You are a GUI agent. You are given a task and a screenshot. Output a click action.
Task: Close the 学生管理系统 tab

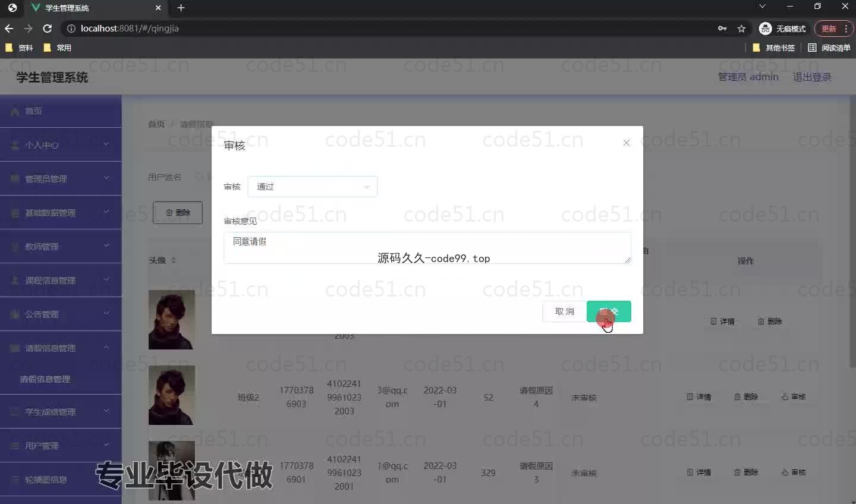[x=158, y=8]
